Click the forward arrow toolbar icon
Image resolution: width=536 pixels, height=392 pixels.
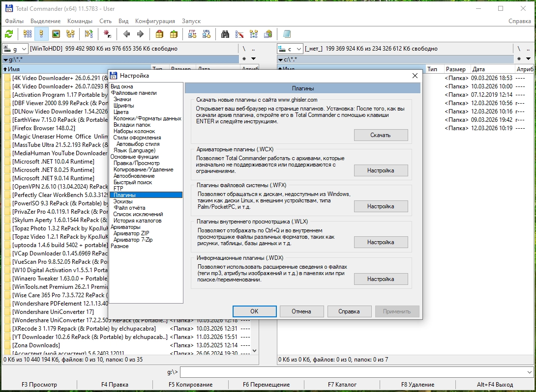coord(140,34)
